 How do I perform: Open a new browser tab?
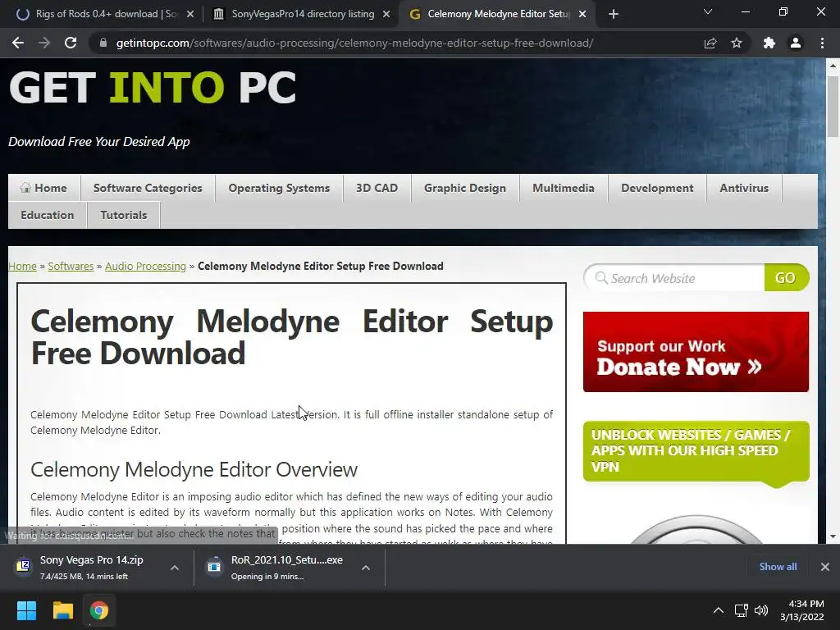click(614, 14)
